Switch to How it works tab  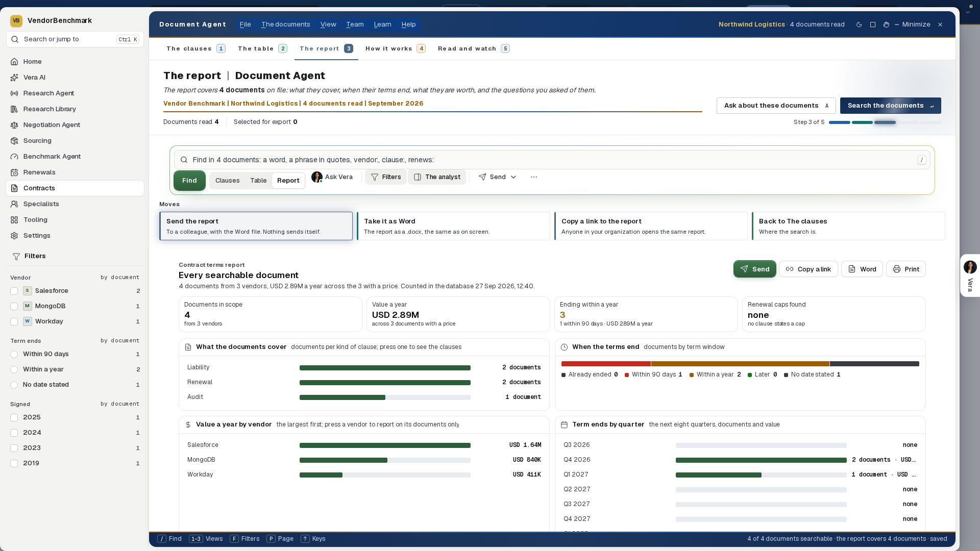coord(395,48)
